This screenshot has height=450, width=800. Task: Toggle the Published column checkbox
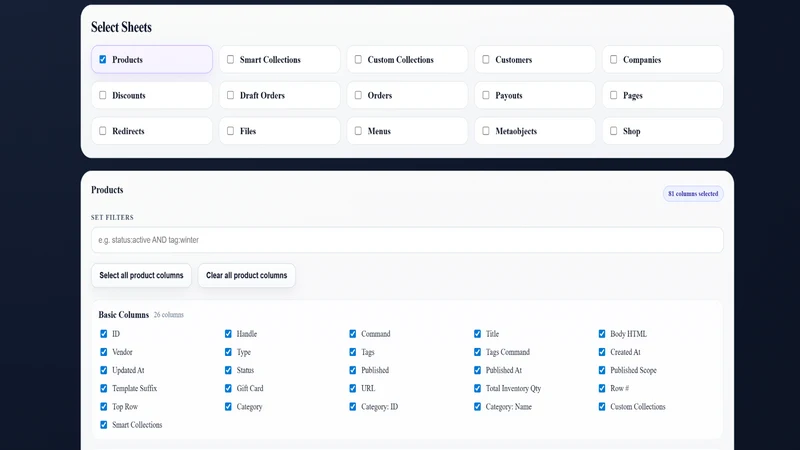coord(353,370)
